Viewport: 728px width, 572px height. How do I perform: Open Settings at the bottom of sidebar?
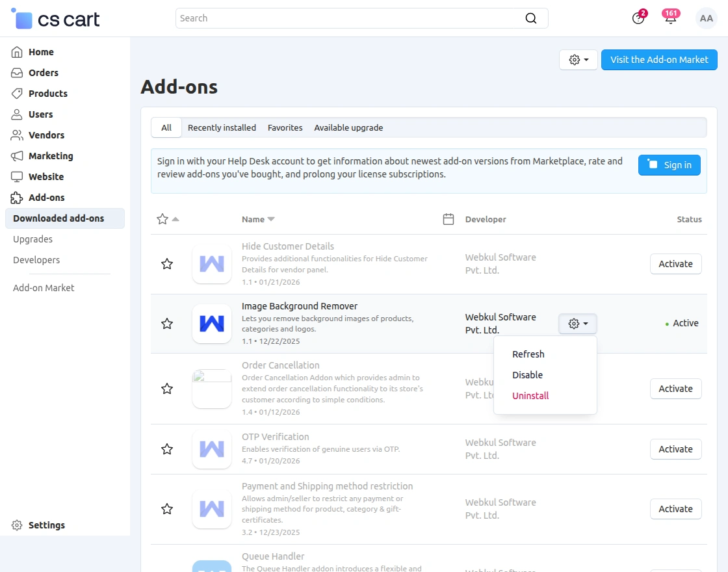click(x=46, y=525)
